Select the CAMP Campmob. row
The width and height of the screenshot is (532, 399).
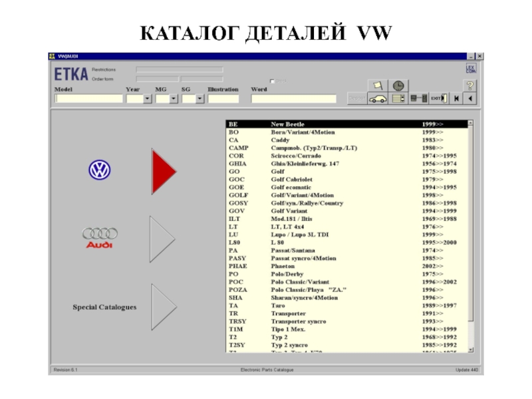pyautogui.click(x=346, y=148)
